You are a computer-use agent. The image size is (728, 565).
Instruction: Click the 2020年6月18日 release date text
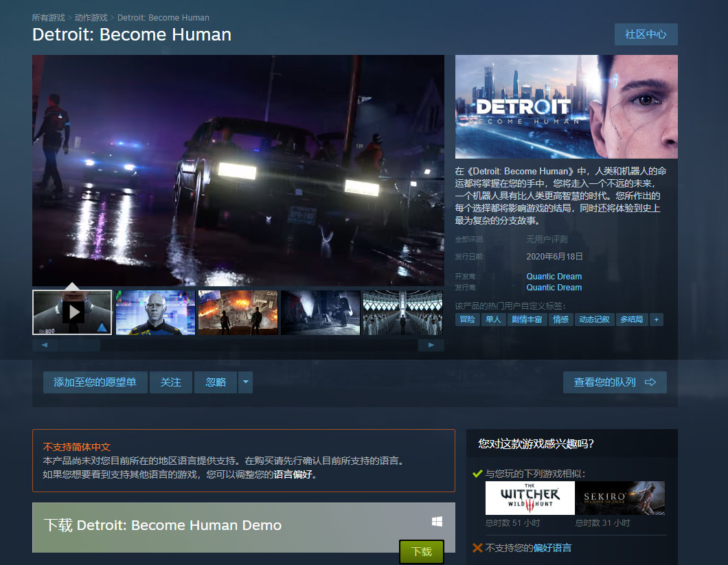coord(554,256)
